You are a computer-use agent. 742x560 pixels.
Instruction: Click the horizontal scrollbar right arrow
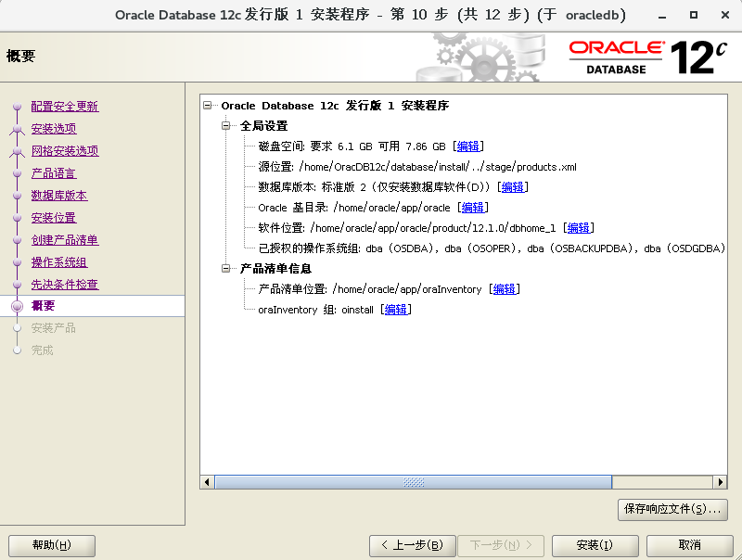pos(721,482)
